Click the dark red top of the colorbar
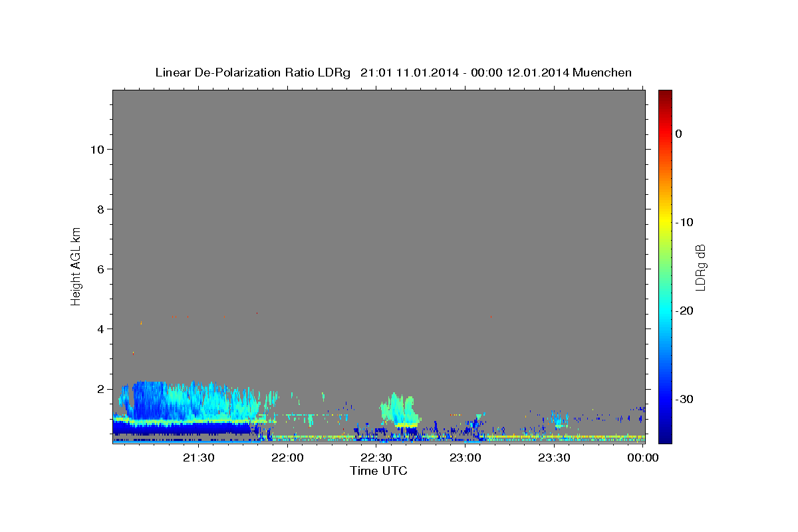This screenshot has width=798, height=532. click(665, 95)
